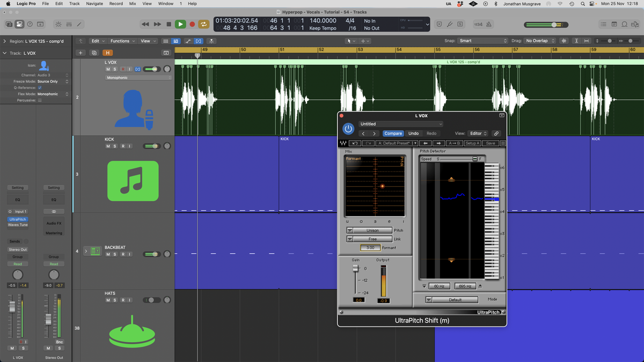Uncheck the Q-Reference checkbox
Screen dimensions: 644x362
(x=40, y=87)
